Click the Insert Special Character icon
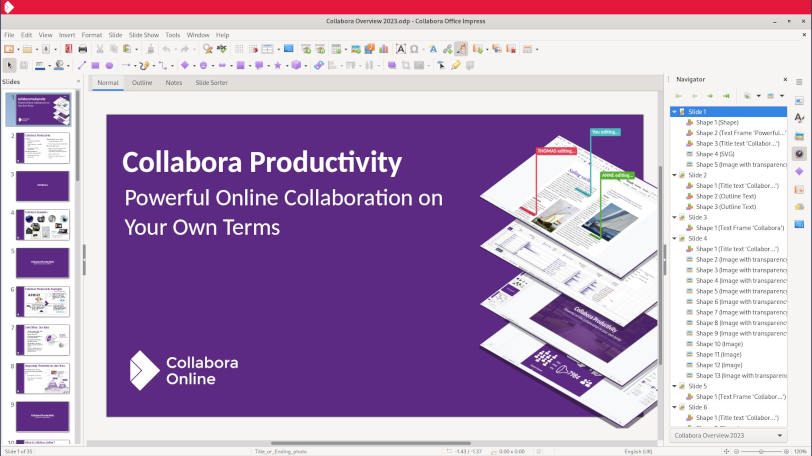This screenshot has height=456, width=812. [415, 48]
